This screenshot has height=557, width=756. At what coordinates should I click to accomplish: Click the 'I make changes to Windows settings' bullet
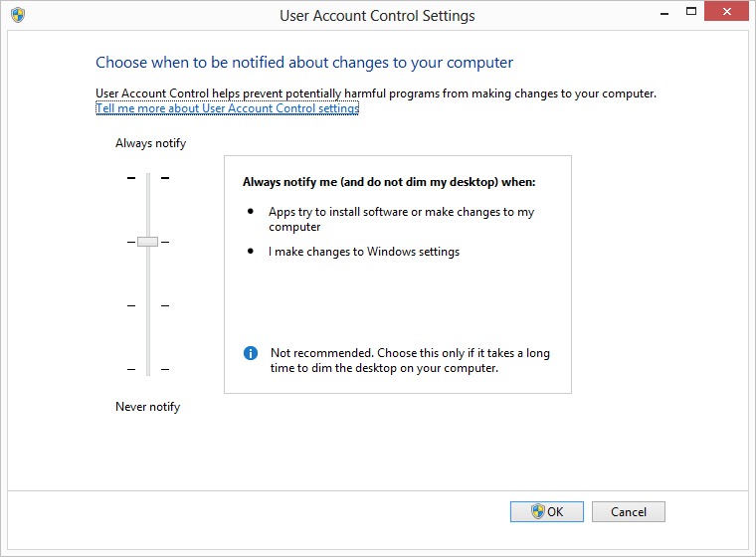coord(364,252)
